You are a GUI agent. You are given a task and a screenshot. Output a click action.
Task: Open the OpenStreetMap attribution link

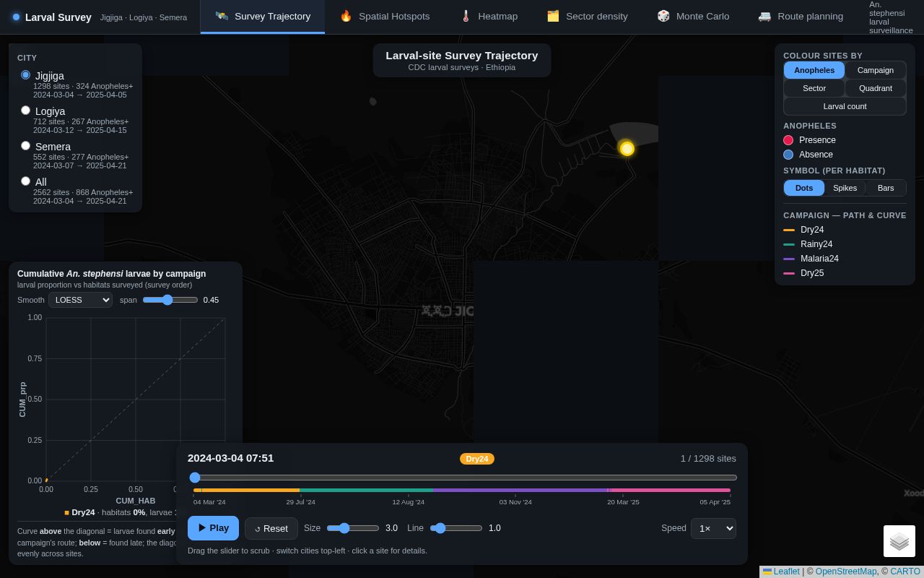pyautogui.click(x=845, y=571)
